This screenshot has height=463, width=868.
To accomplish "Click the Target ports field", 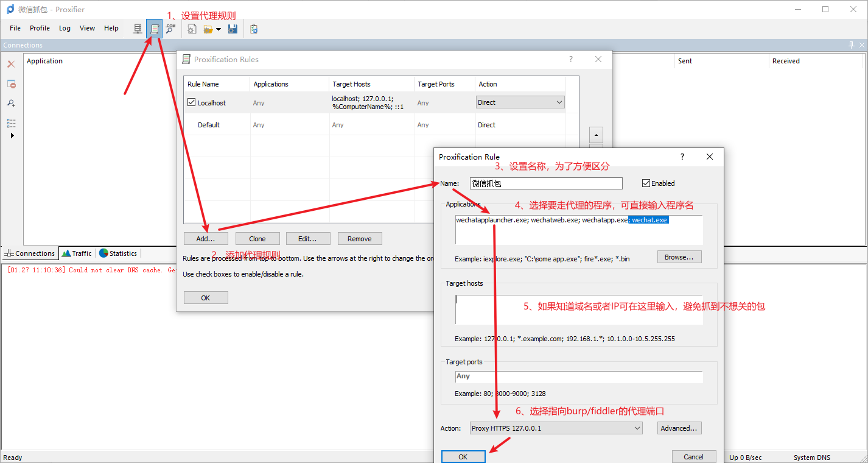I will [x=579, y=377].
